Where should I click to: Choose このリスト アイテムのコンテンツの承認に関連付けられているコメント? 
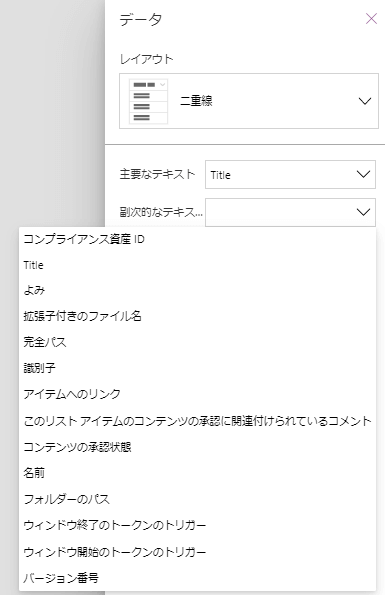tap(197, 421)
